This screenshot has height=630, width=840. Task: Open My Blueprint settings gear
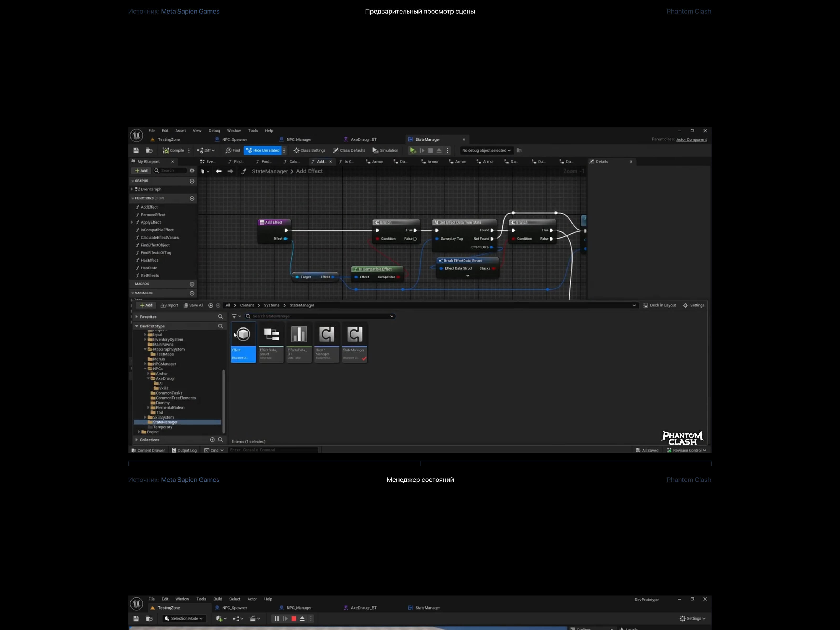[192, 171]
